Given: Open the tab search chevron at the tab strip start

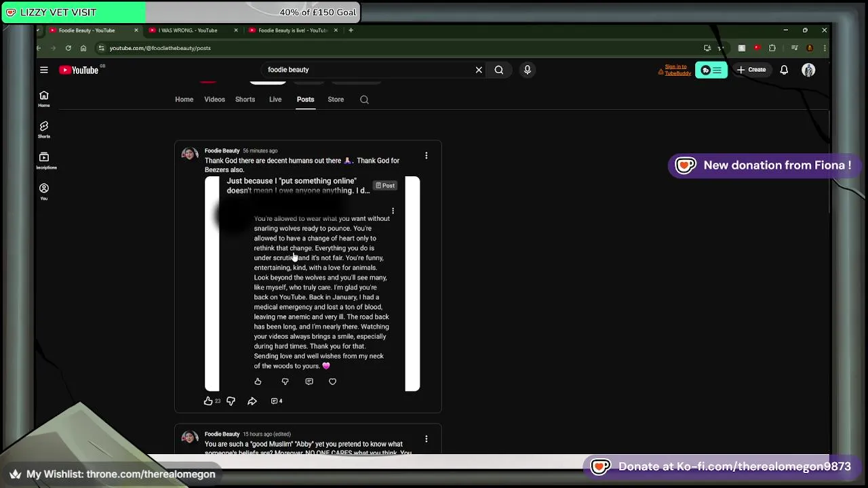Looking at the screenshot, I should point(39,30).
